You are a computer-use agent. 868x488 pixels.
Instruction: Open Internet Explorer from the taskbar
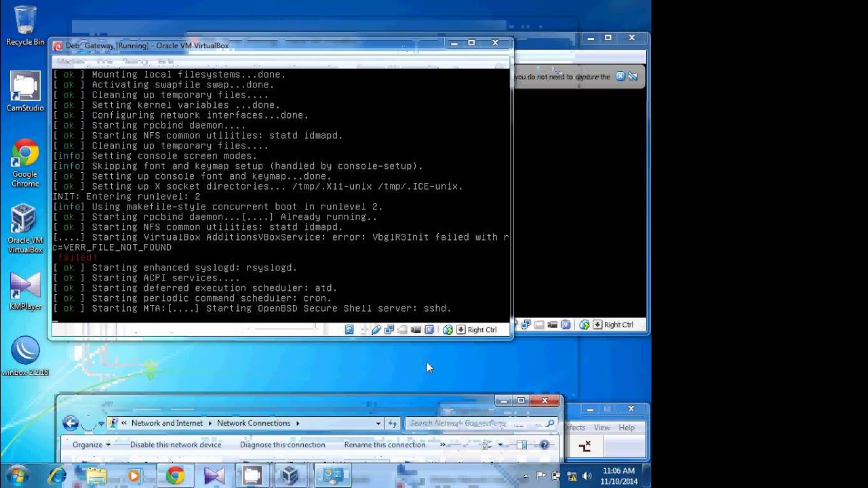click(x=57, y=476)
